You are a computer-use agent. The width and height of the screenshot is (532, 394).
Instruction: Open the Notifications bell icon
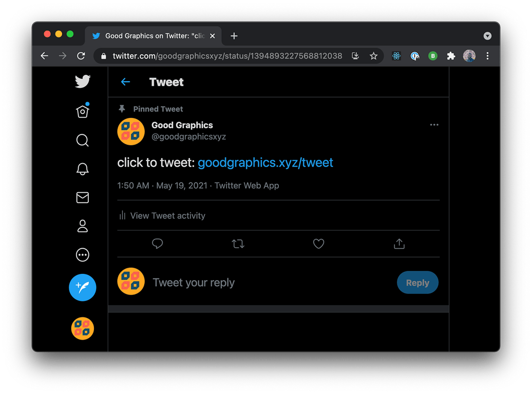[x=83, y=169]
